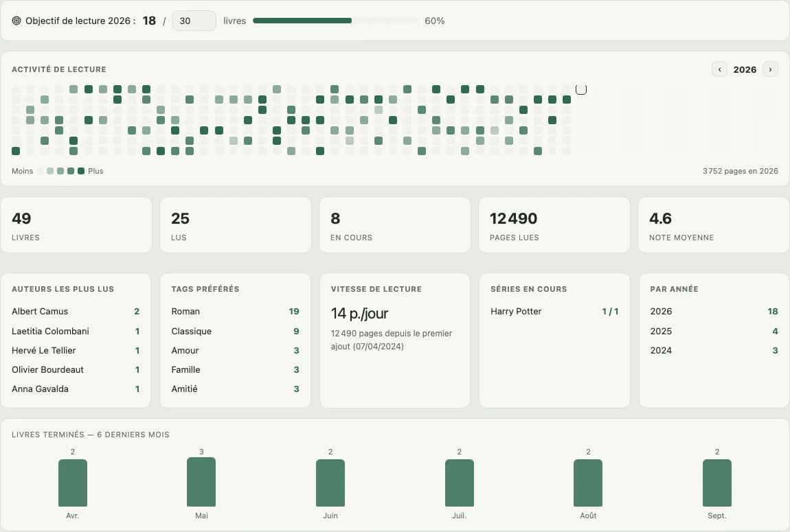Click the 2026 year label in heatmap

tap(745, 69)
